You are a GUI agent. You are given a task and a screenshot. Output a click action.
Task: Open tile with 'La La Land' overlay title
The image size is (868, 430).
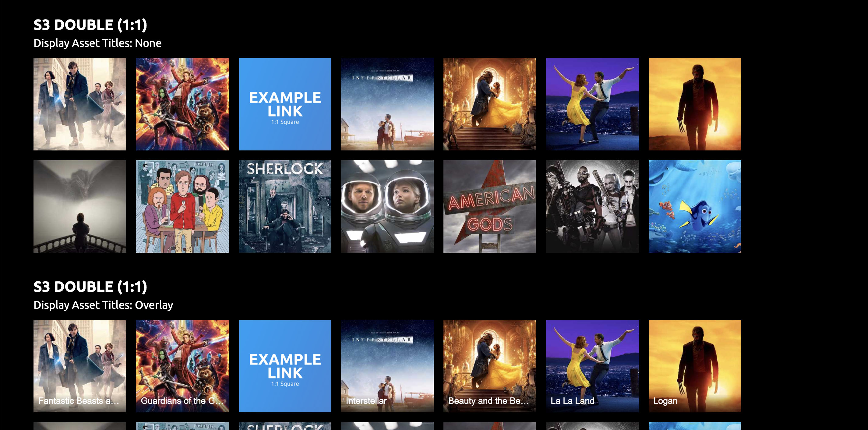click(x=592, y=366)
